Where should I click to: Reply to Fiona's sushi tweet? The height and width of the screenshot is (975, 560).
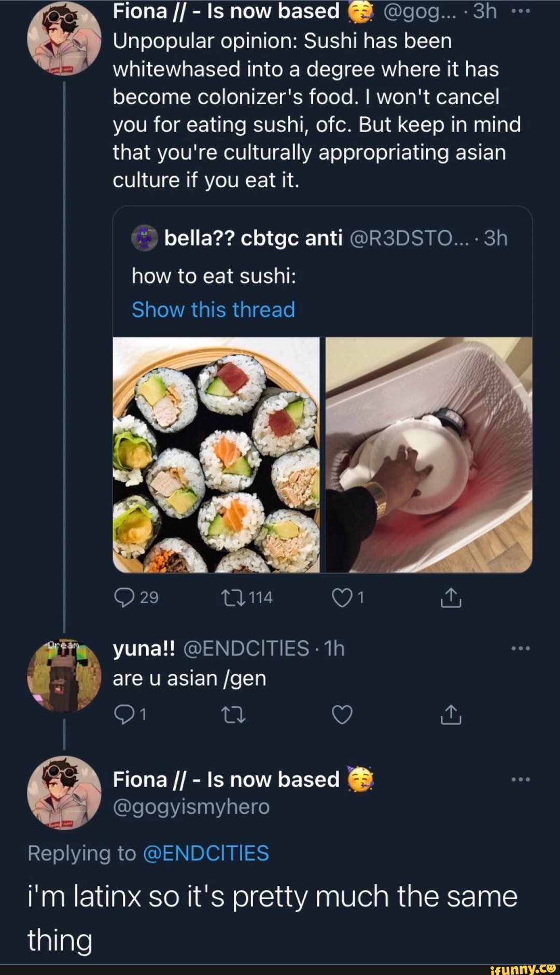point(124,598)
